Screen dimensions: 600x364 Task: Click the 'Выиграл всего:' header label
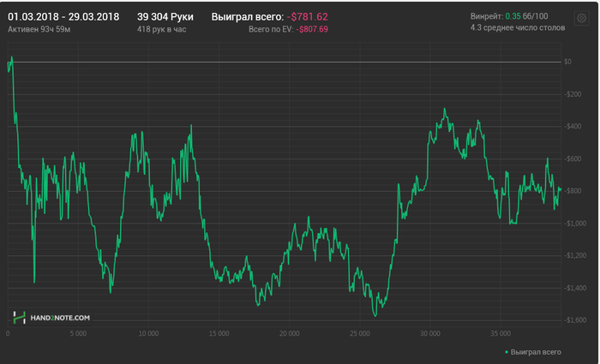coord(248,17)
